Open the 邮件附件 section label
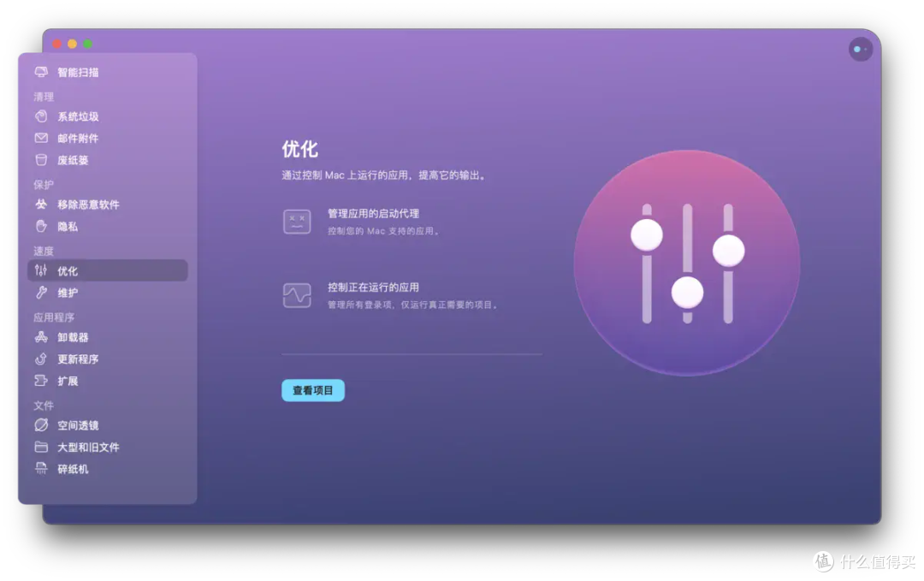The width and height of the screenshot is (924, 581). pyautogui.click(x=78, y=138)
